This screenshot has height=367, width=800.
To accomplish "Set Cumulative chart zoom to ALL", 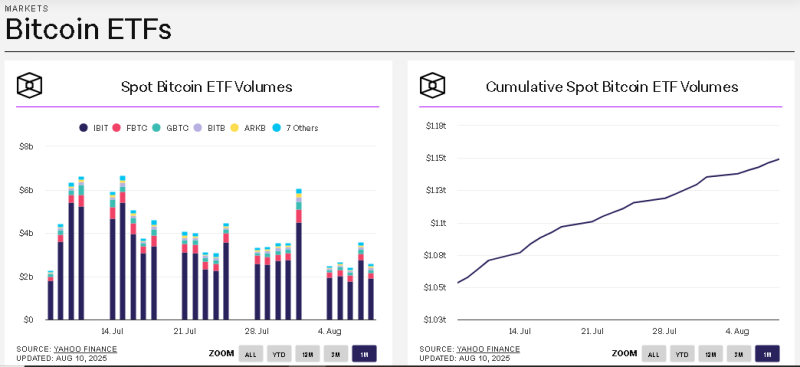I will click(654, 354).
